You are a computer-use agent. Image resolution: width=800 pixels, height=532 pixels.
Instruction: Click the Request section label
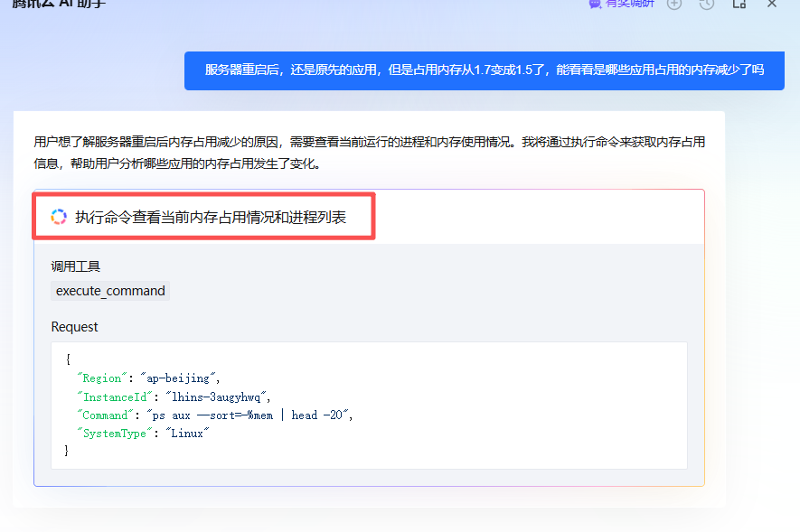75,327
